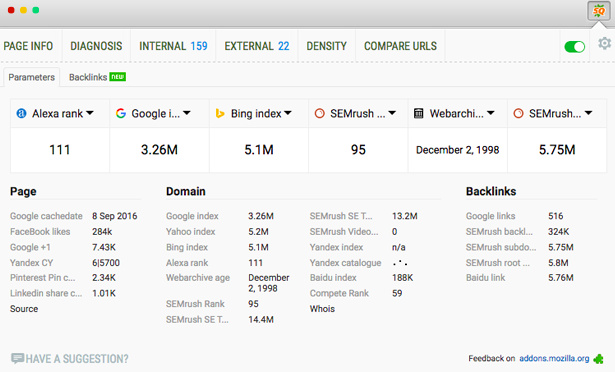Viewport: 615px width, 372px height.
Task: Click the Webarchive age label under Domain
Action: [198, 278]
